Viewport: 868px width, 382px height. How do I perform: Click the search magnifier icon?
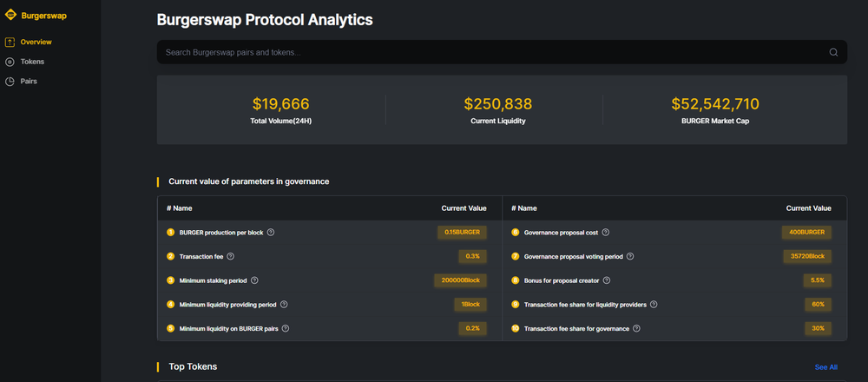833,52
